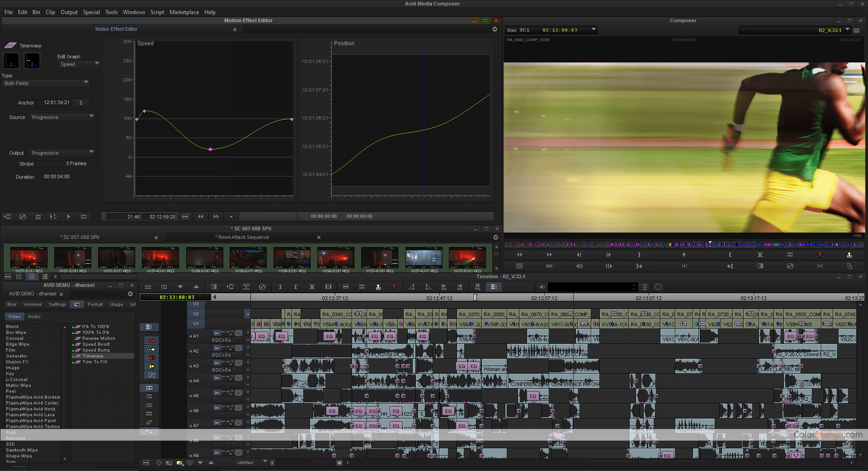The width and height of the screenshot is (868, 471).
Task: Toggle the A4 track selector
Action: coord(196,381)
